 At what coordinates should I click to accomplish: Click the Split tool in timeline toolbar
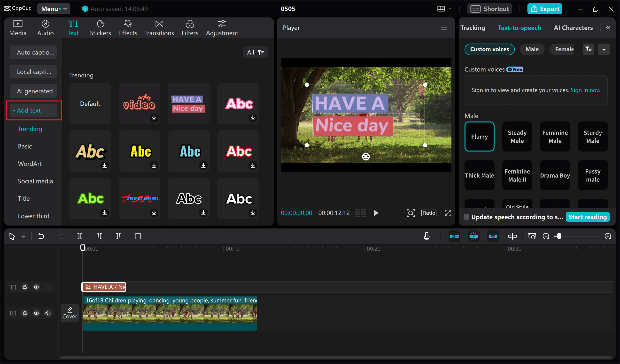click(80, 236)
